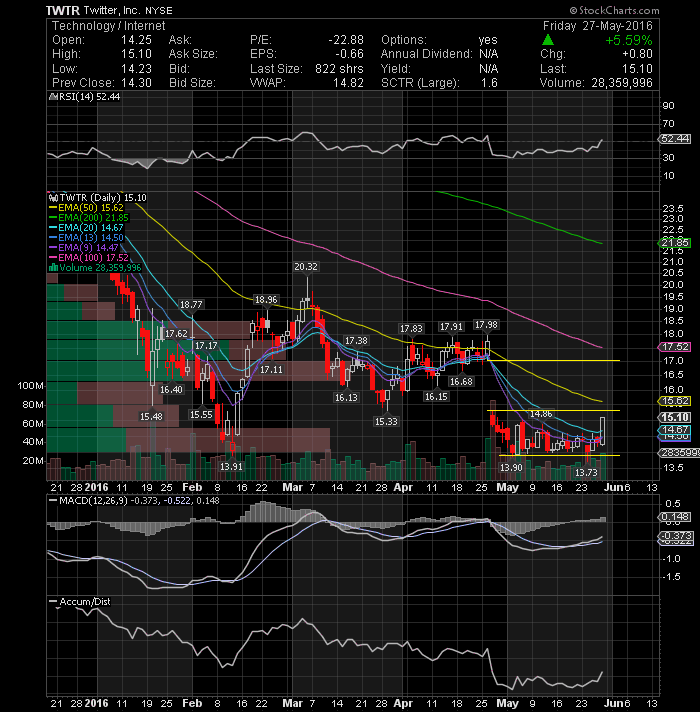
Task: Click the Prev Close value 14.30
Action: (x=136, y=83)
